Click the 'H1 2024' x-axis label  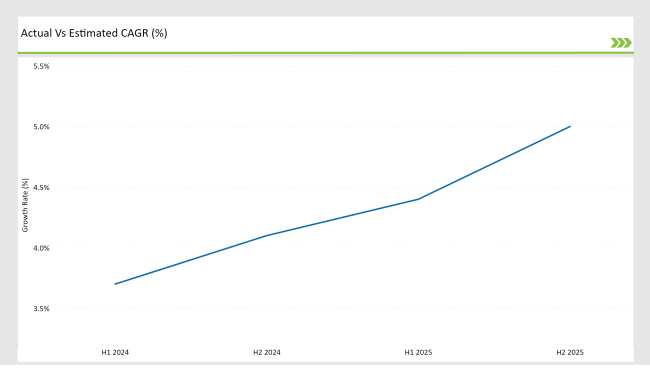coord(115,352)
